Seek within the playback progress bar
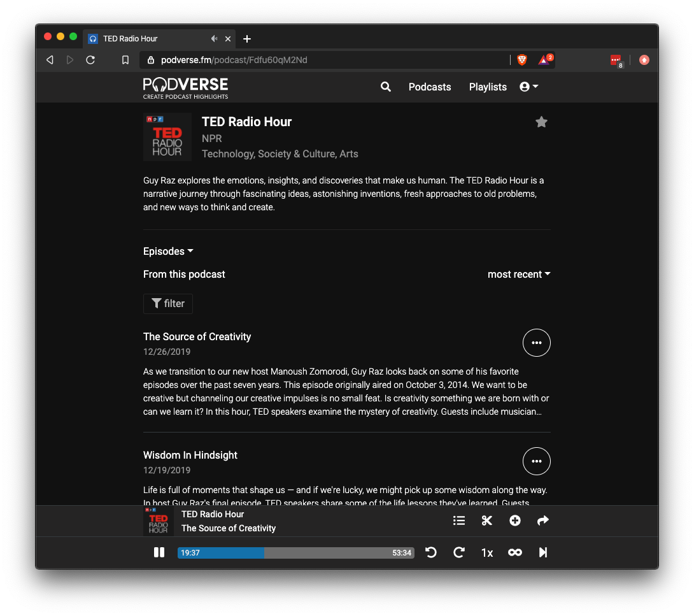Screen dimensions: 694x616 click(x=296, y=553)
